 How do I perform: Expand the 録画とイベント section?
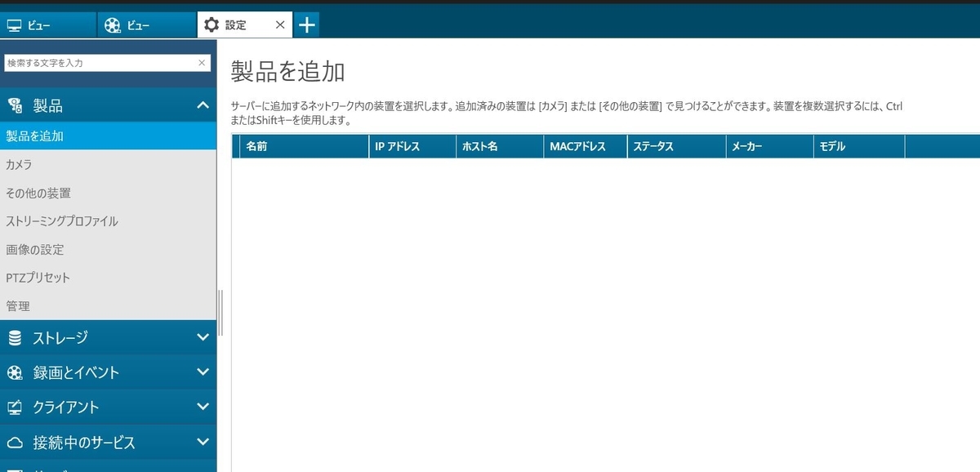click(x=203, y=372)
